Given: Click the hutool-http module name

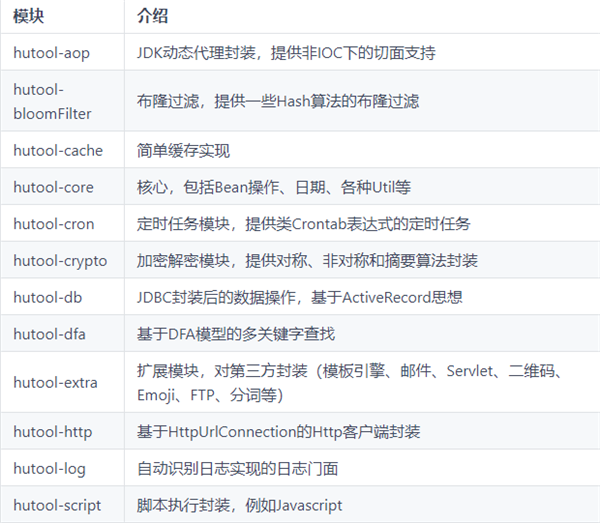Looking at the screenshot, I should click(53, 432).
